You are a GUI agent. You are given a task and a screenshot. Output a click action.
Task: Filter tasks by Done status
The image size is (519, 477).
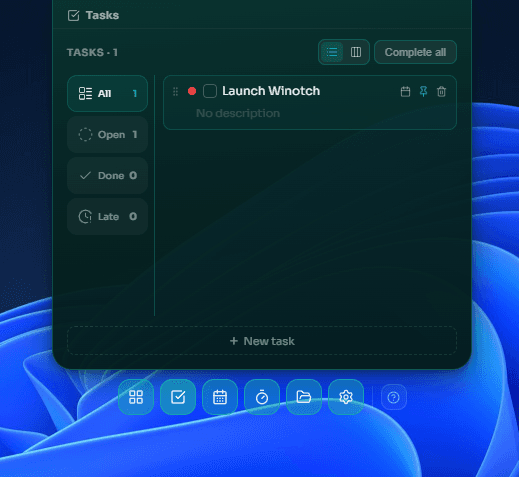107,176
